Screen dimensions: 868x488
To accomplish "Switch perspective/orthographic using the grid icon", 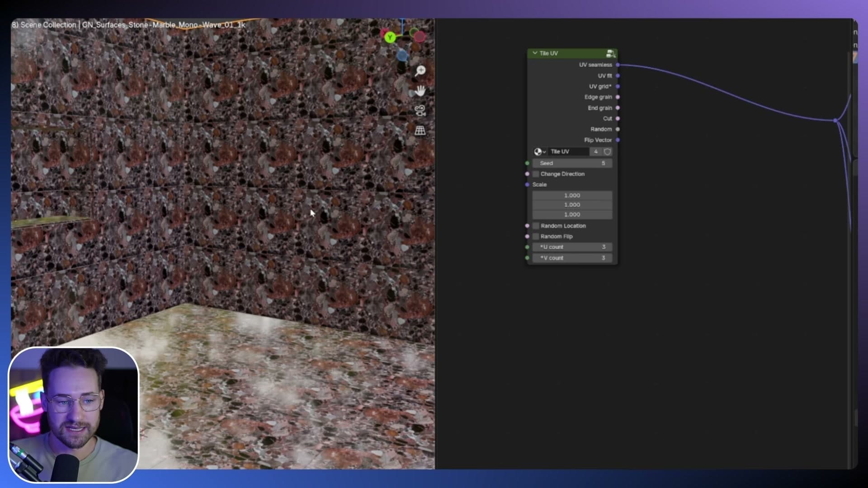I will [420, 131].
